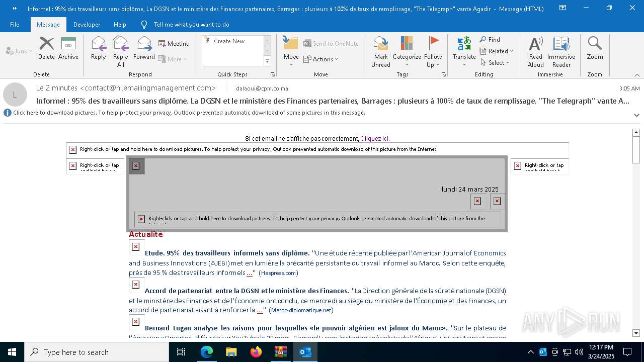Start Read Aloud
Viewport: 644px width, 362px height.
coord(536,52)
